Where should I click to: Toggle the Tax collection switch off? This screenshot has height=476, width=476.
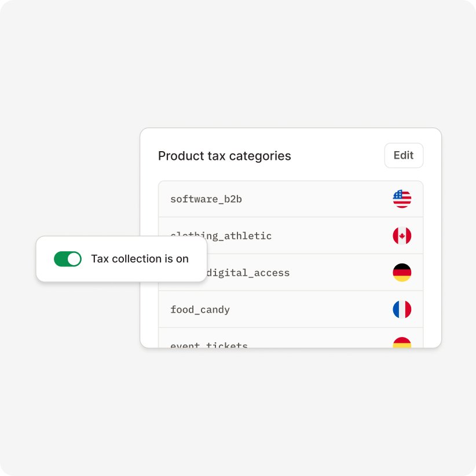tap(68, 259)
